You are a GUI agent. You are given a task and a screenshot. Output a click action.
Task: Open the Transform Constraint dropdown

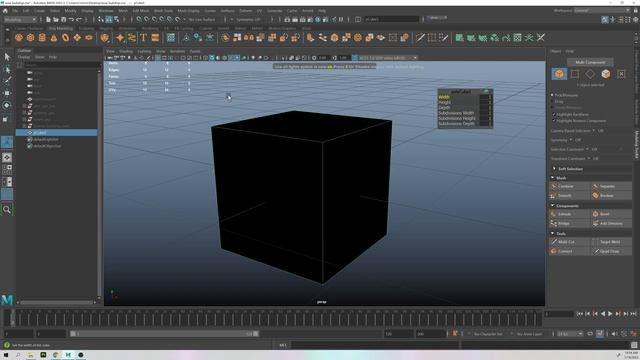pyautogui.click(x=589, y=158)
